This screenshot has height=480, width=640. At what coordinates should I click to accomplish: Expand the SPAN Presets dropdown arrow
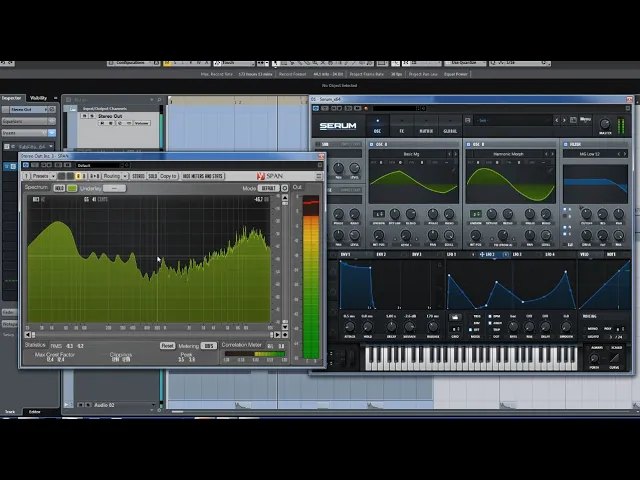(53, 176)
